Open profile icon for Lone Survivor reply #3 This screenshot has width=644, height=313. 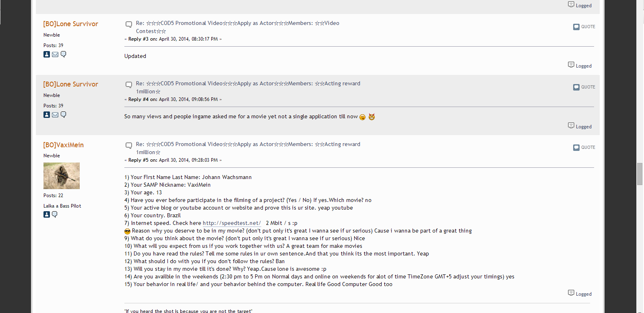pyautogui.click(x=47, y=54)
